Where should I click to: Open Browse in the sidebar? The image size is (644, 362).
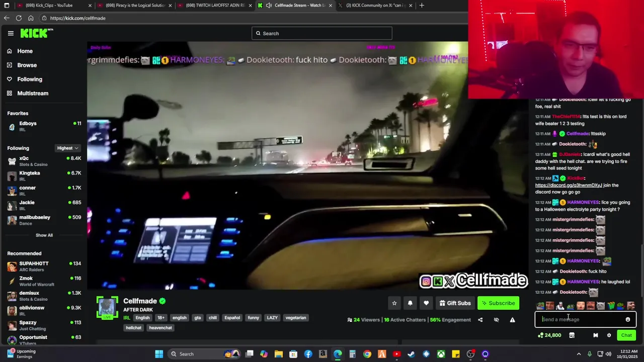click(27, 65)
